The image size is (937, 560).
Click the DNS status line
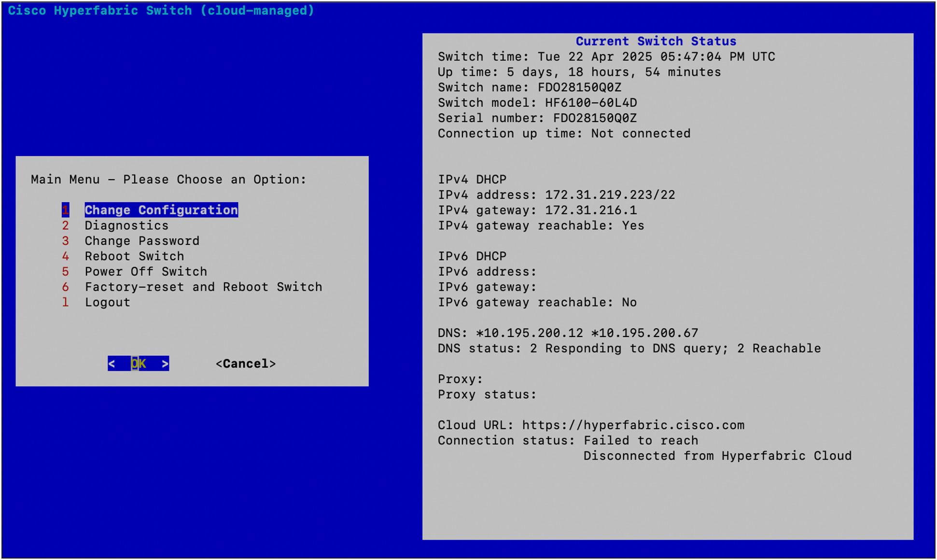click(x=629, y=349)
